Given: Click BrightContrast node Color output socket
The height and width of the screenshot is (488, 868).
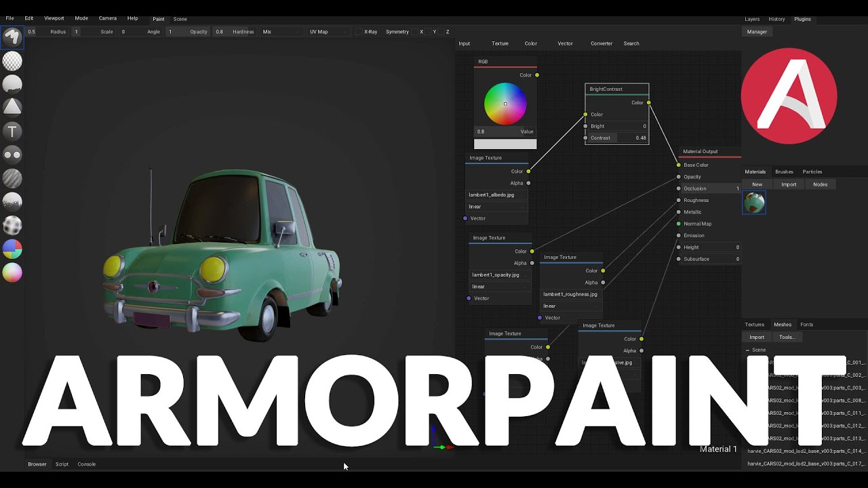Looking at the screenshot, I should (649, 103).
